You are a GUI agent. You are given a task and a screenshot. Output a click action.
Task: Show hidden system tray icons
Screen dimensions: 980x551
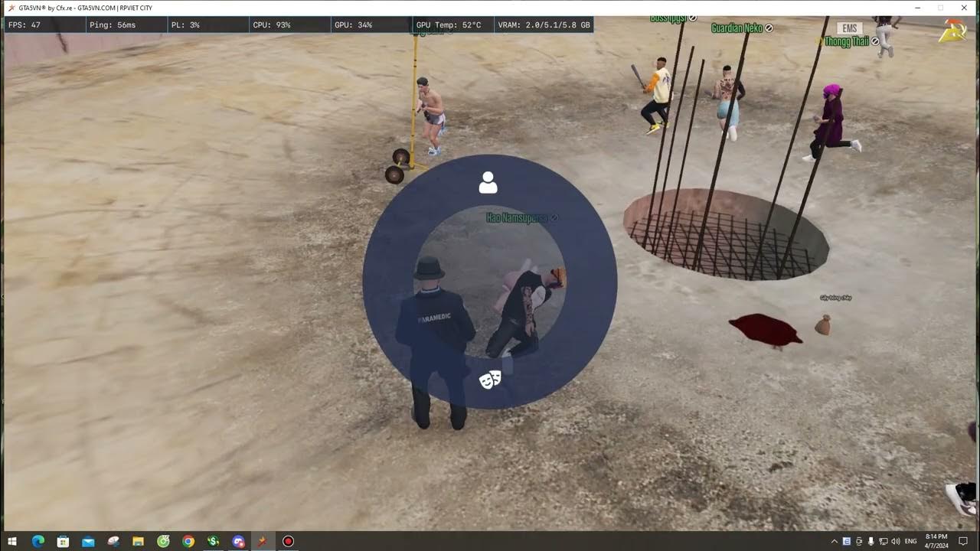click(x=835, y=541)
